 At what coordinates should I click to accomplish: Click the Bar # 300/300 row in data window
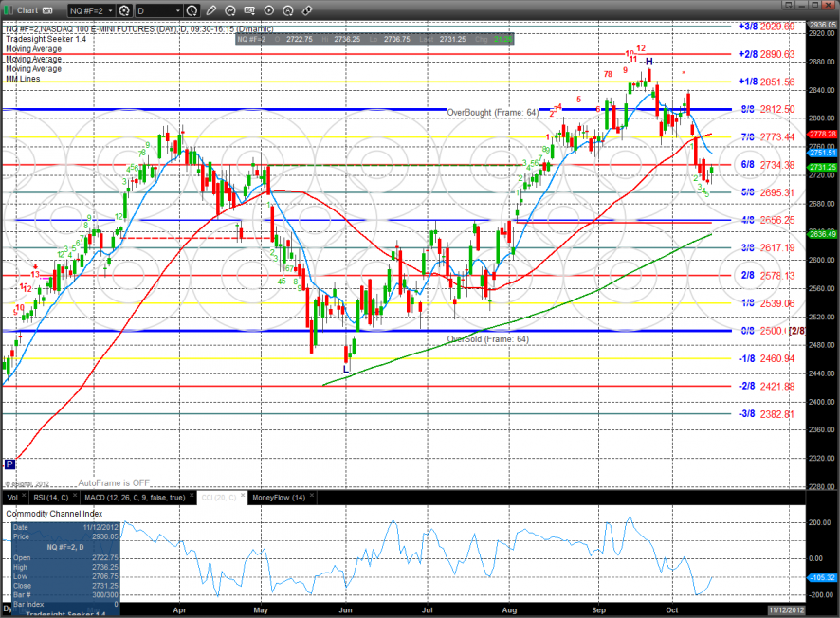[x=65, y=595]
